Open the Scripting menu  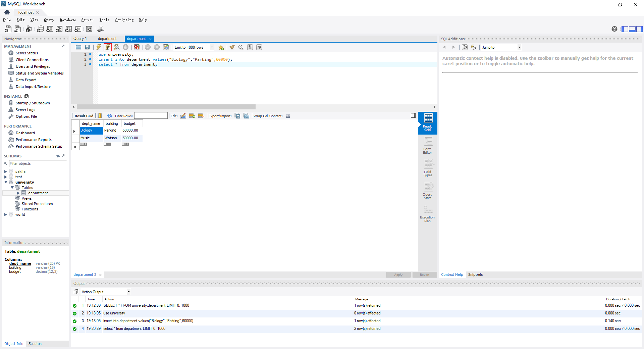click(124, 20)
